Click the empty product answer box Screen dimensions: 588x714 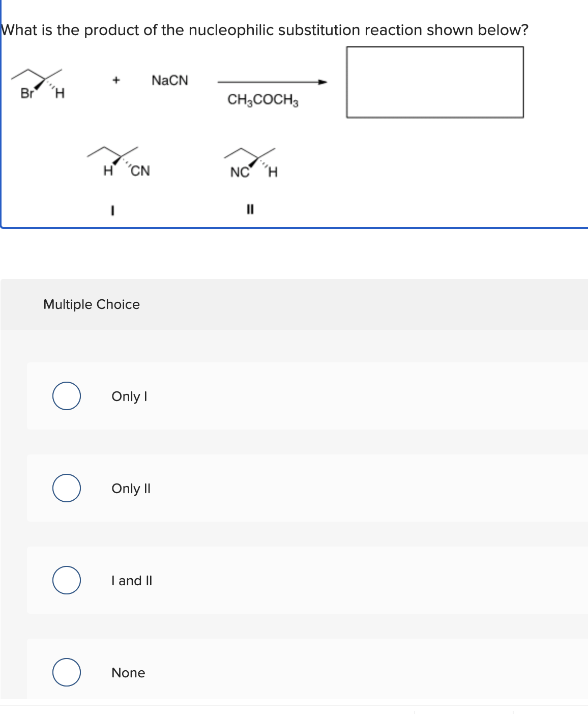[x=434, y=81]
